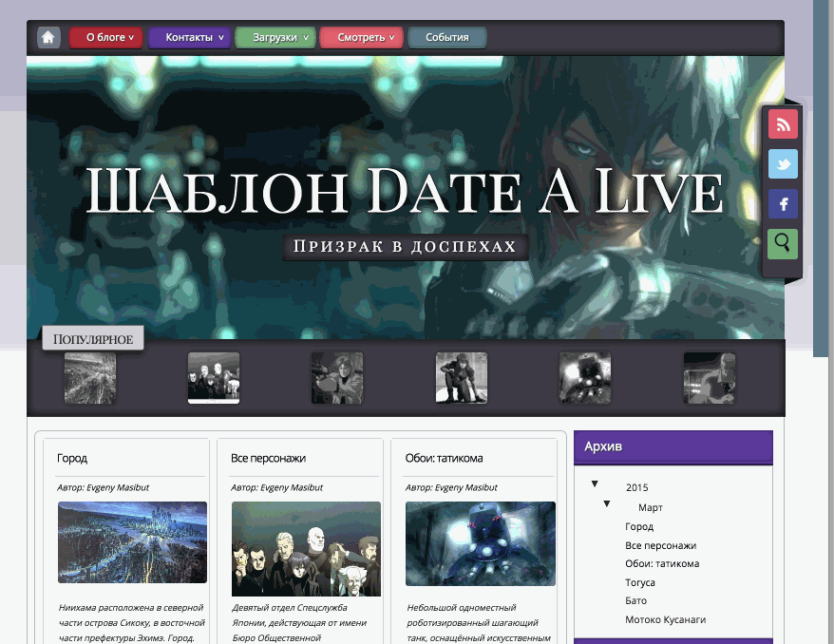
Task: Open the 'Обои: татикома' post title
Action: 445,458
